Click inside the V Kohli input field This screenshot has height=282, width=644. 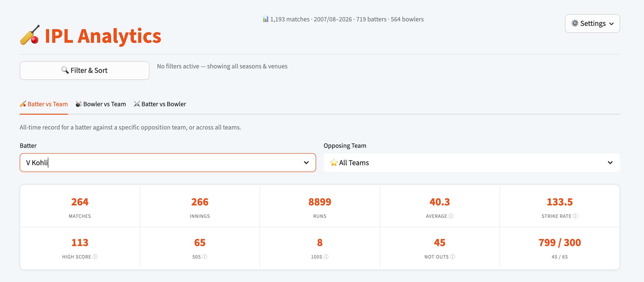coord(150,163)
